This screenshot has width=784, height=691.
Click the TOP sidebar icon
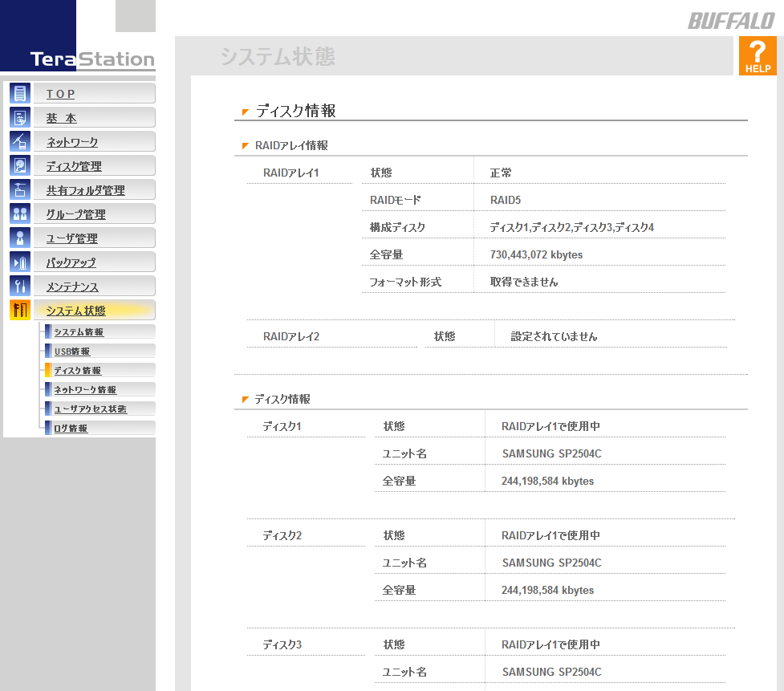(19, 92)
